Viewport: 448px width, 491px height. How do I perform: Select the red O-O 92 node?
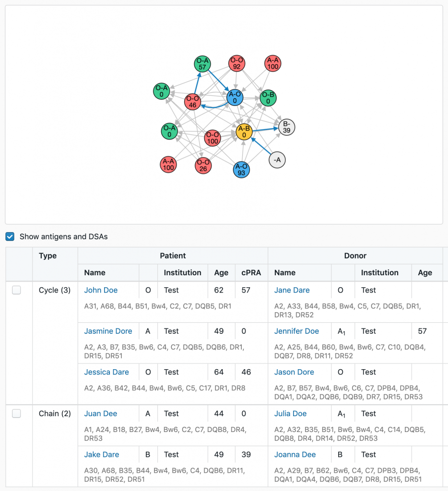tap(236, 64)
